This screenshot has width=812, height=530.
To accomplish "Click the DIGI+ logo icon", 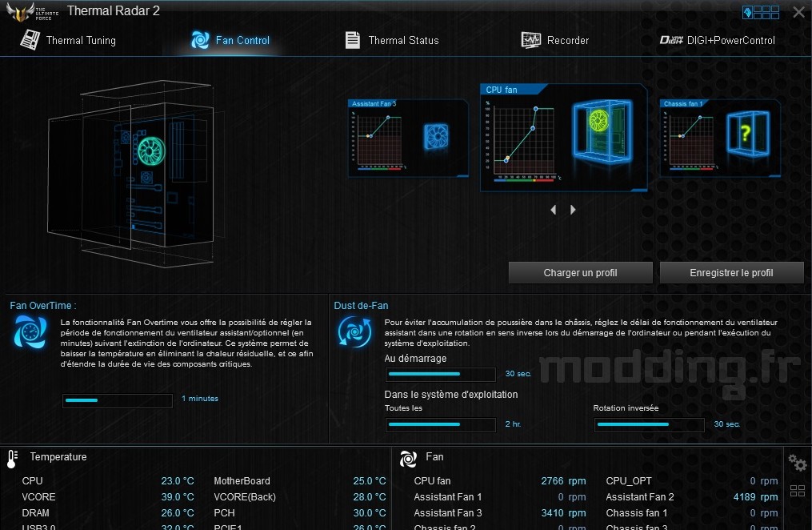I will pos(671,40).
